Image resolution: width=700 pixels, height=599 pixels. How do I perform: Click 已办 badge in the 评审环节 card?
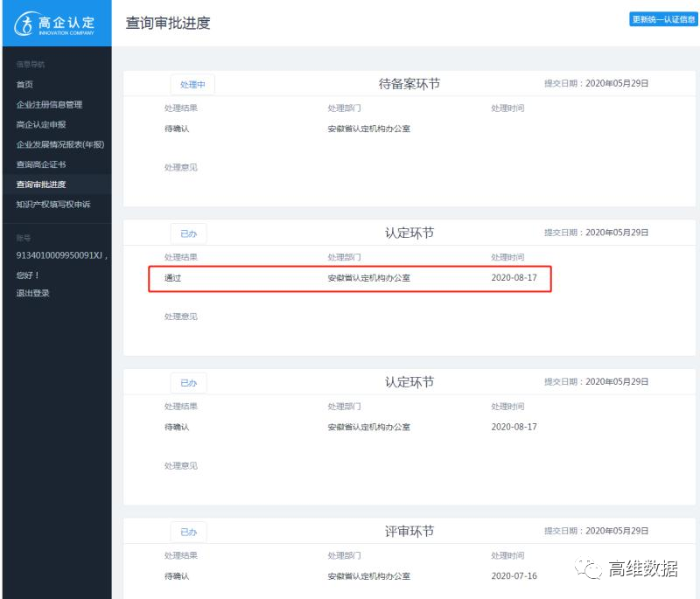click(188, 532)
